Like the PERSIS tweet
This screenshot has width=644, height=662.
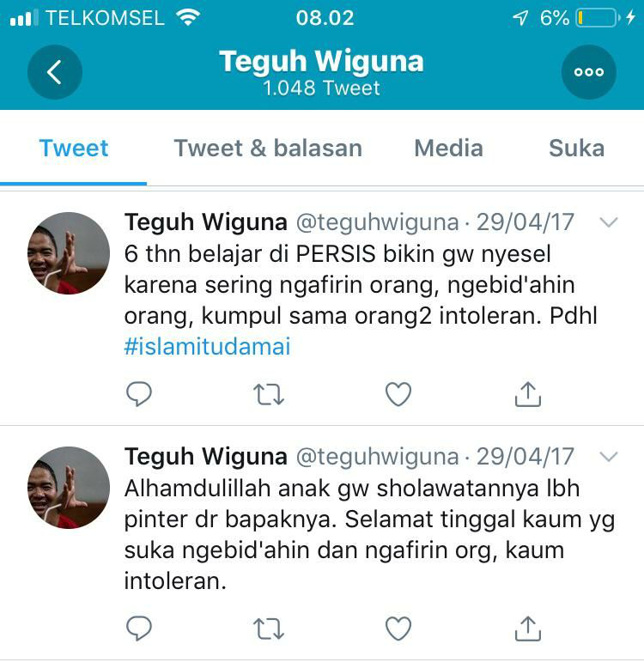pyautogui.click(x=398, y=394)
